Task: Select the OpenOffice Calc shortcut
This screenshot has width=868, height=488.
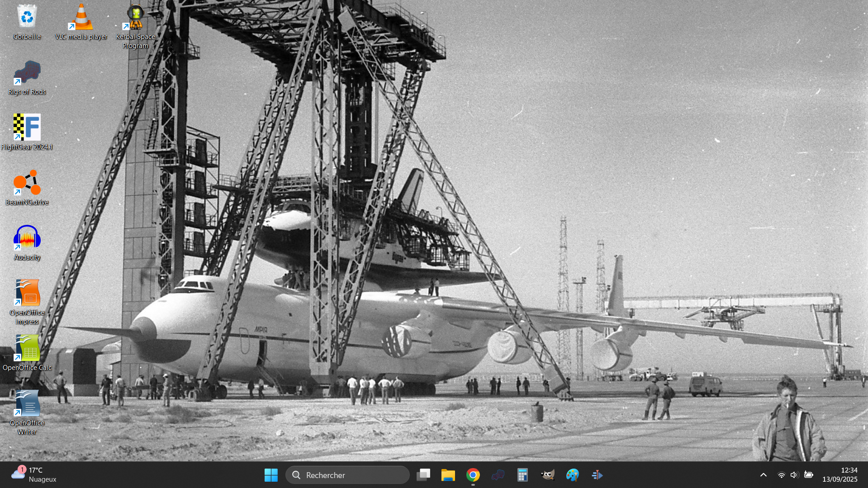Action: pyautogui.click(x=27, y=353)
